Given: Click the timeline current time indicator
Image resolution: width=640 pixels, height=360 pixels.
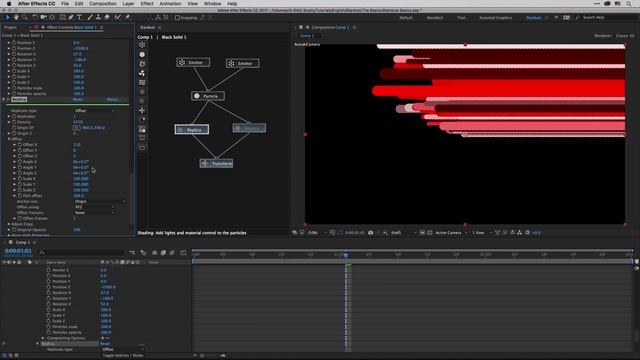Looking at the screenshot, I should [x=346, y=255].
